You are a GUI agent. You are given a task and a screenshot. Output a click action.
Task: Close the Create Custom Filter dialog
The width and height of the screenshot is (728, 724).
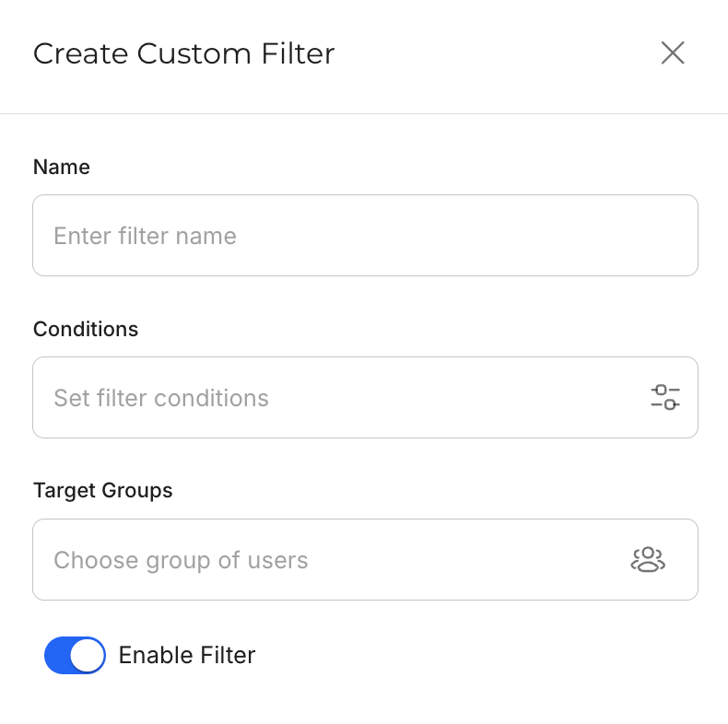click(x=673, y=53)
